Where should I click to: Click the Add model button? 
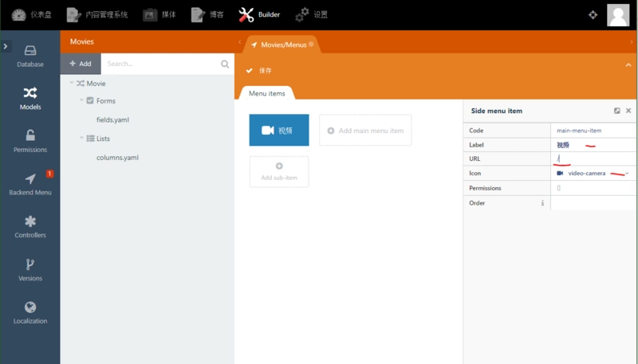pyautogui.click(x=81, y=64)
